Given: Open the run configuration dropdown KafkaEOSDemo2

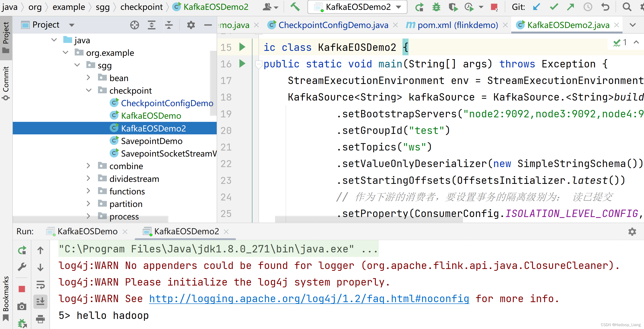Looking at the screenshot, I should [357, 7].
